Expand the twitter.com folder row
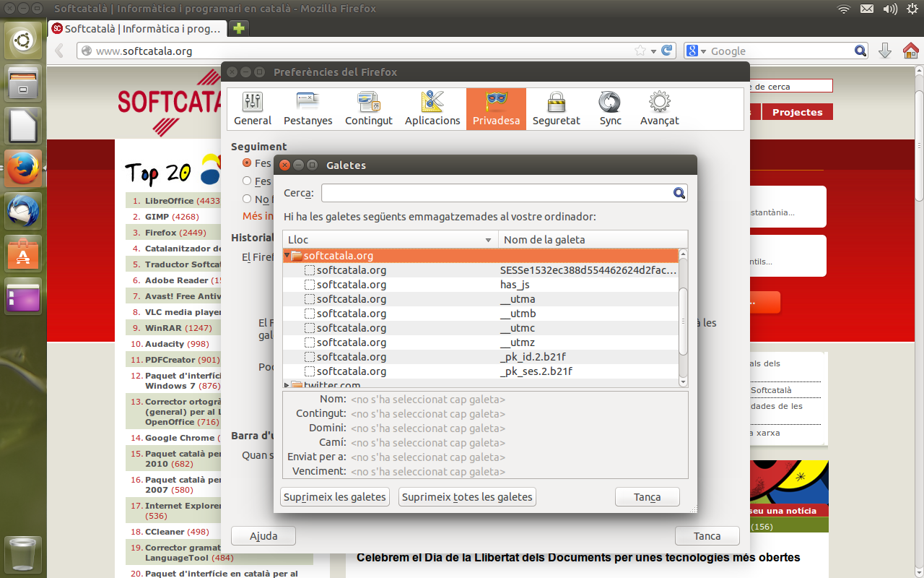Viewport: 924px width, 578px height. tap(287, 385)
